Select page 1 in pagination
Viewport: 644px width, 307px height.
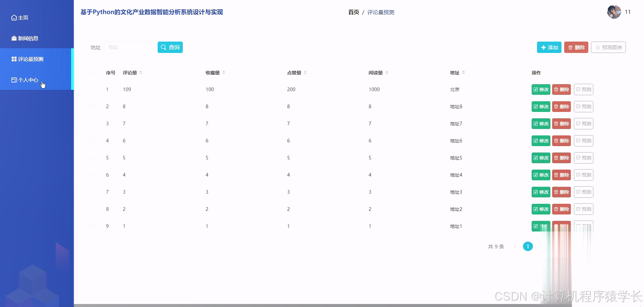click(528, 246)
